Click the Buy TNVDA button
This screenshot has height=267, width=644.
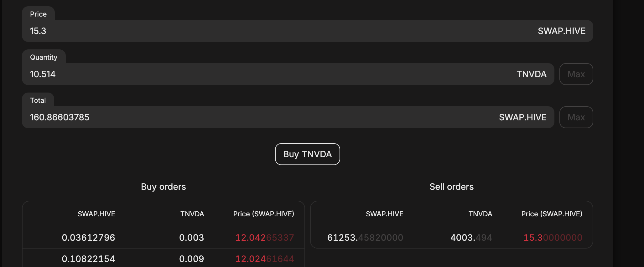[x=307, y=154]
